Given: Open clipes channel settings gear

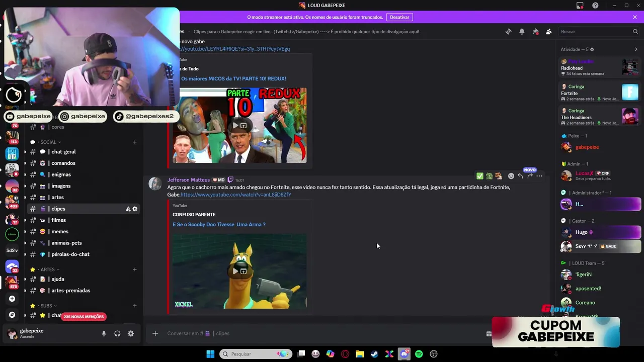Looking at the screenshot, I should (135, 209).
